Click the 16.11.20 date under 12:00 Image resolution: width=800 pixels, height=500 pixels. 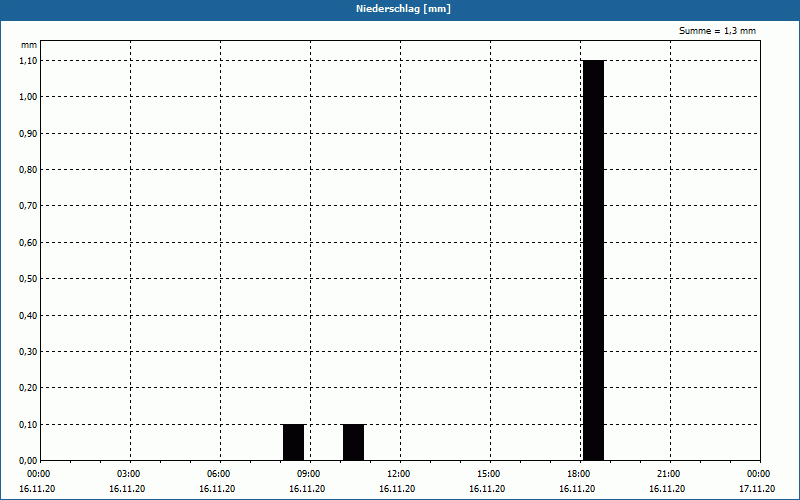point(397,489)
